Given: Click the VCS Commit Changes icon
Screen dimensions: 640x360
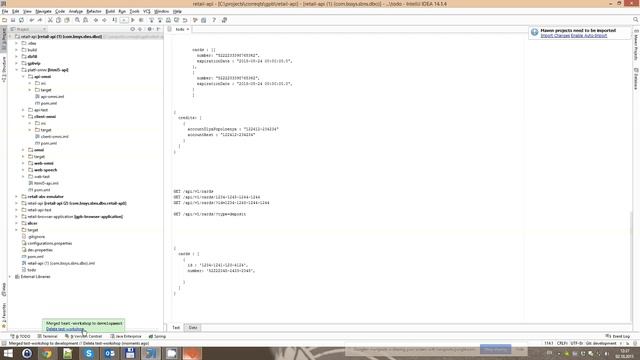Looking at the screenshot, I should point(160,20).
